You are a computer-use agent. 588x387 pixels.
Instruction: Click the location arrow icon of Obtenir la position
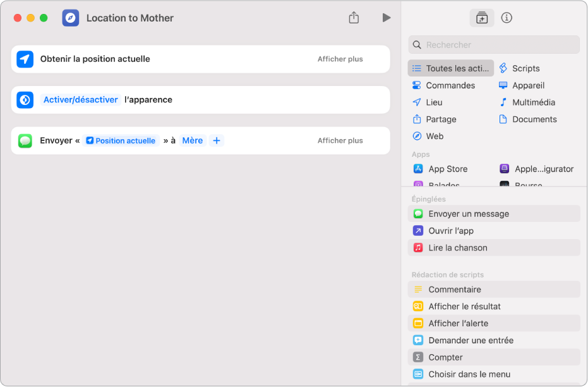pos(25,59)
